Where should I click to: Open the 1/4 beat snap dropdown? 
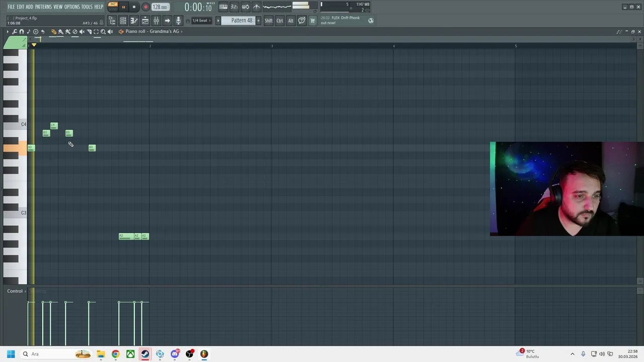201,21
